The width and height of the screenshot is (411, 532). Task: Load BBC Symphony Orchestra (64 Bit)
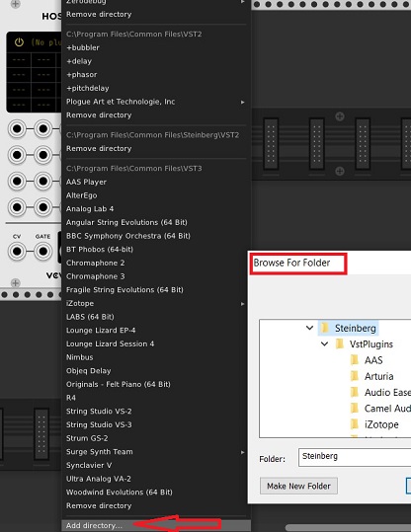click(x=156, y=236)
